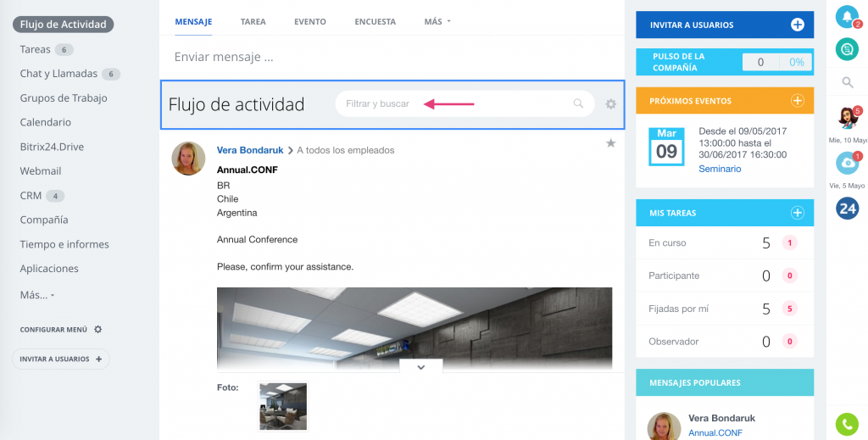Add an event with Próximos Eventos plus icon
The width and height of the screenshot is (868, 440).
[x=797, y=101]
